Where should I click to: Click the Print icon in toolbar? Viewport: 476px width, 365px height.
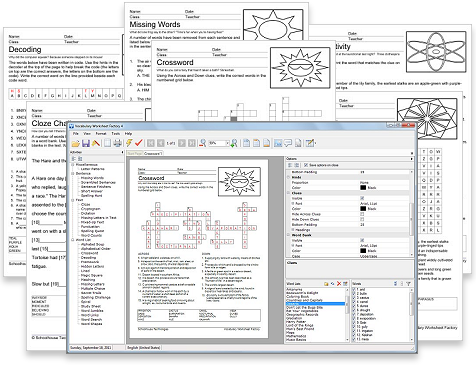117,143
